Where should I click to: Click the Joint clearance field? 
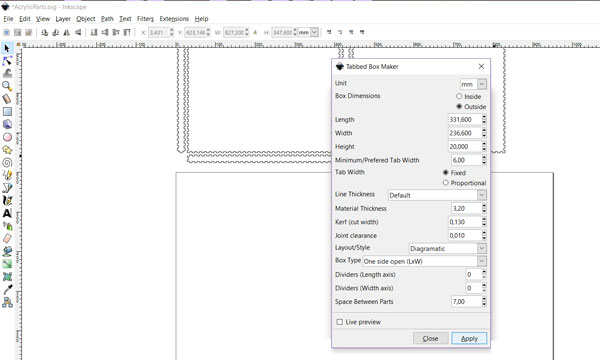point(467,236)
